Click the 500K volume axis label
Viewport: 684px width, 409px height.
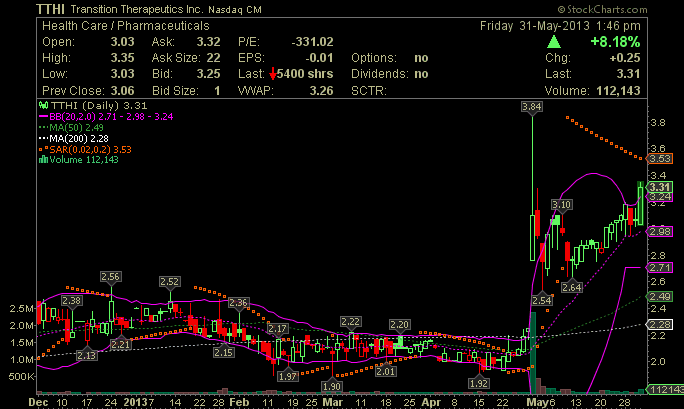21,376
